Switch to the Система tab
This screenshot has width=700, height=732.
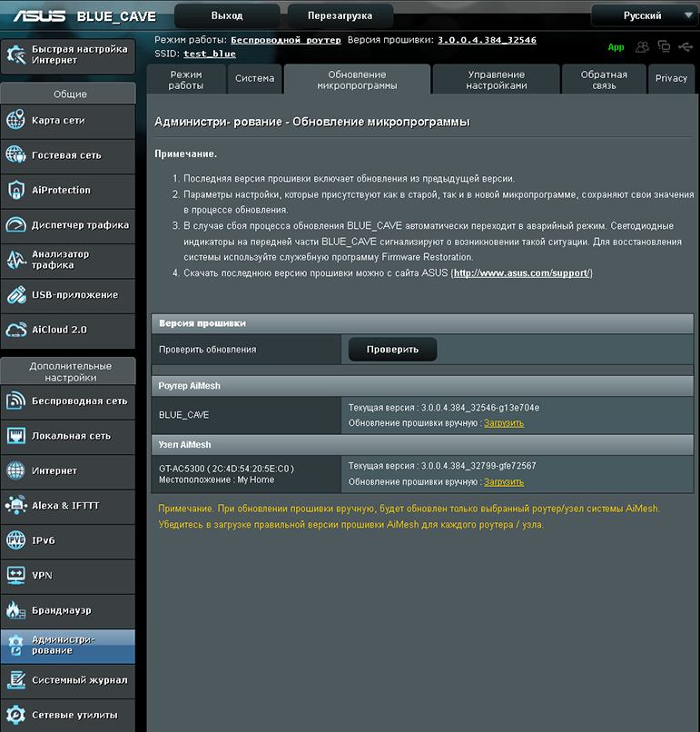[255, 78]
